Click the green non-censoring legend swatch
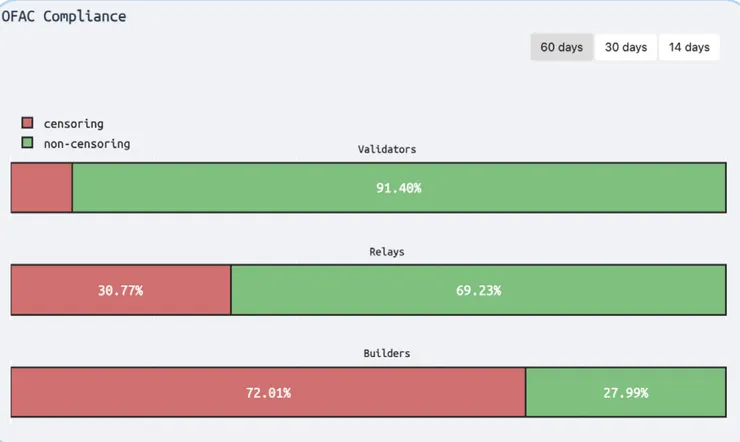 point(27,144)
